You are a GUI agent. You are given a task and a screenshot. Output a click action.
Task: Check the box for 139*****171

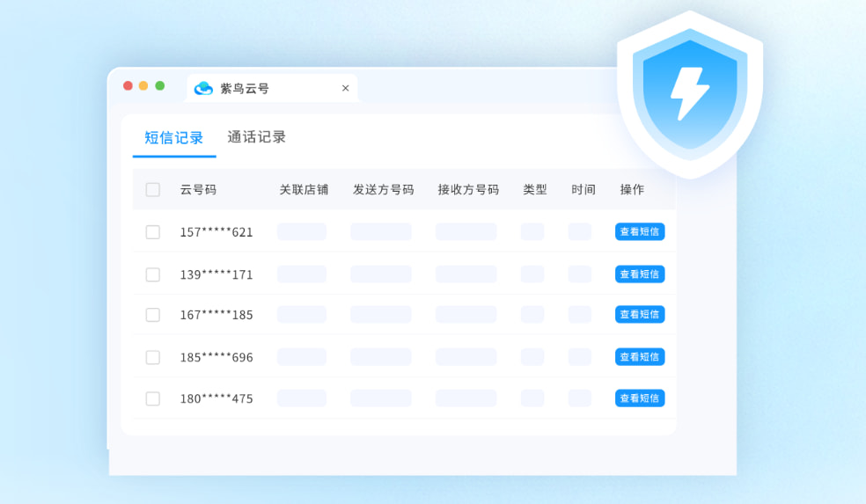pos(153,274)
